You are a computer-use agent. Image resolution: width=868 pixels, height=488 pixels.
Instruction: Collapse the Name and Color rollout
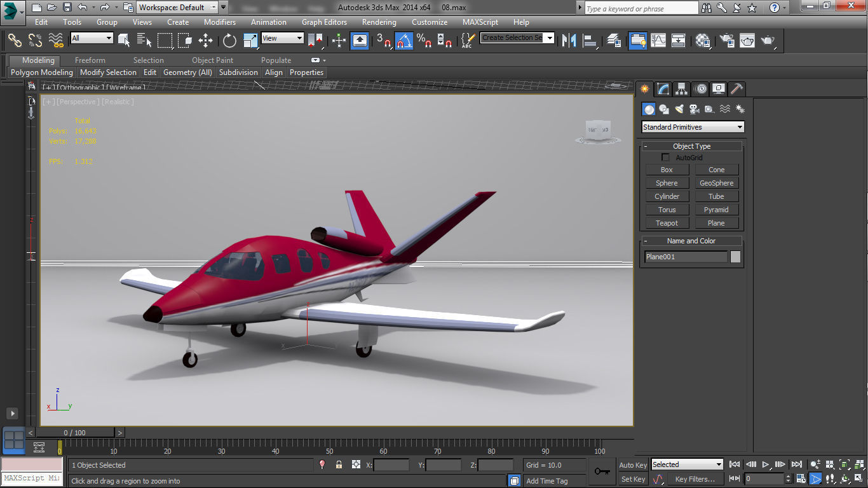tap(692, 241)
